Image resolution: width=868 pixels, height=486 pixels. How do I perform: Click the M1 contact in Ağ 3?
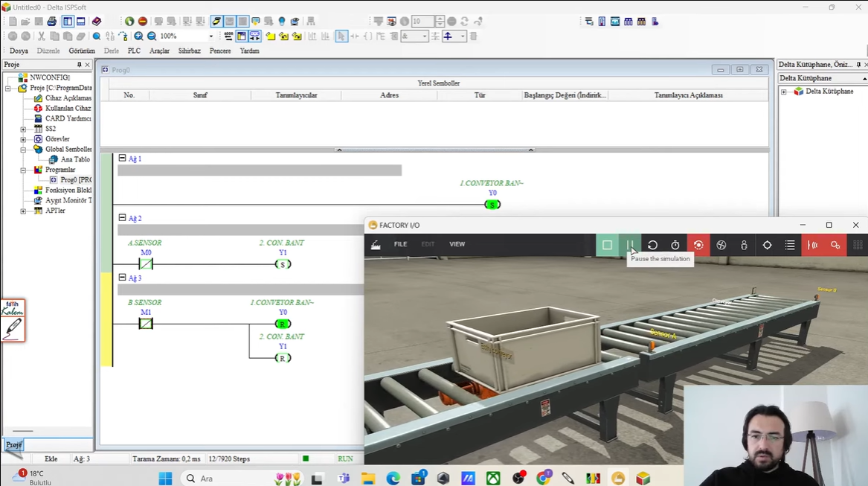click(x=146, y=324)
